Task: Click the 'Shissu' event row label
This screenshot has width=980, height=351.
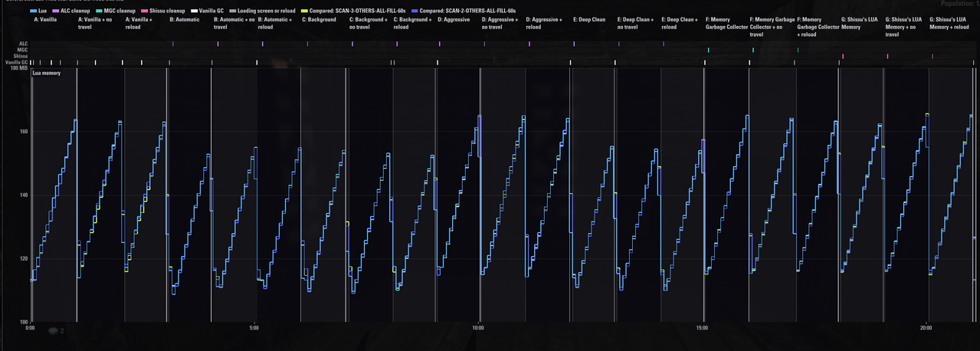Action: tap(21, 56)
